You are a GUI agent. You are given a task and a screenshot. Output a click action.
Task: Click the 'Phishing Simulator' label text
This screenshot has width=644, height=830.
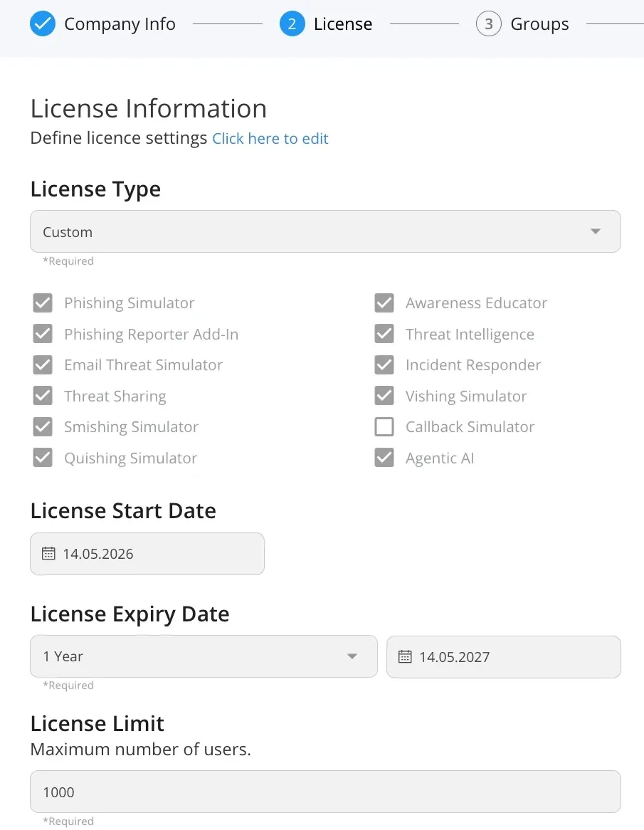[129, 303]
